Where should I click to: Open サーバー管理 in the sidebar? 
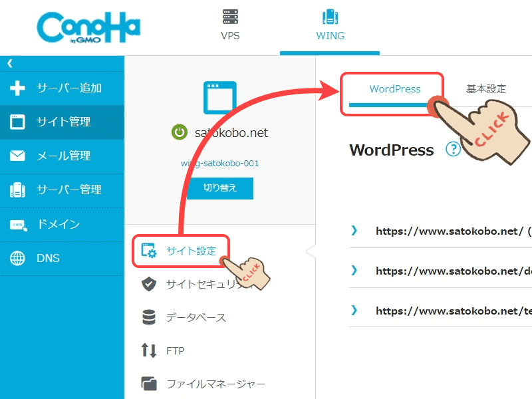[69, 190]
